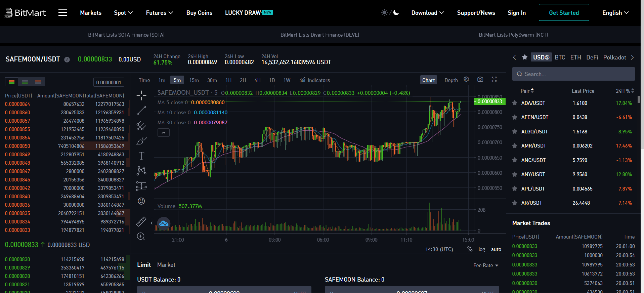
Task: Favorite the ANY/USDT pair
Action: tap(514, 174)
